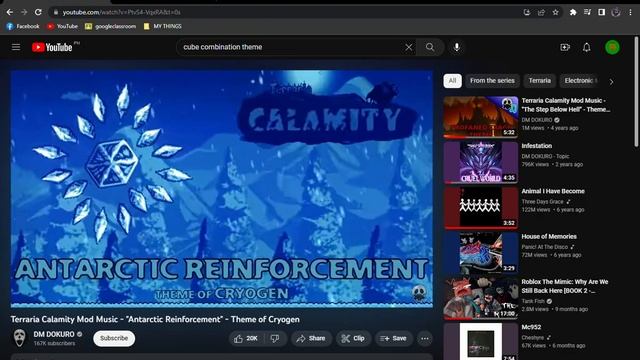Bookmark this page with the star icon
This screenshot has width=640, height=360.
[556, 12]
